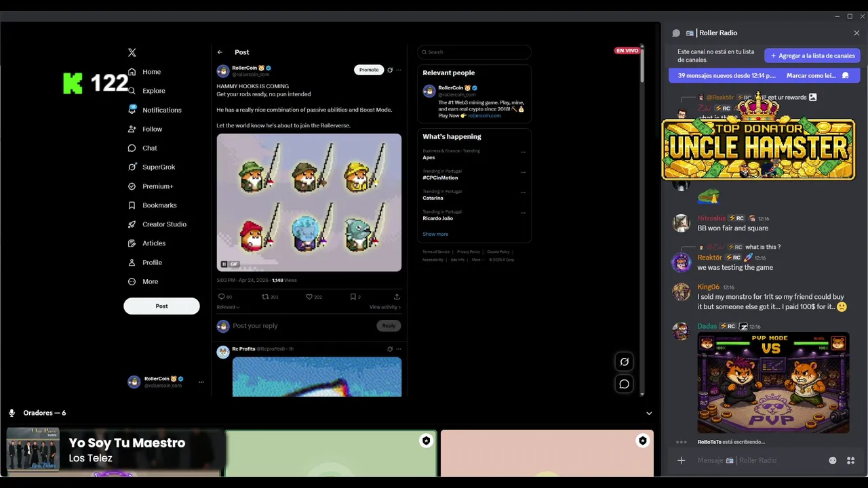The image size is (868, 488).
Task: Click the green speaker tile badge icon
Action: coord(426,441)
